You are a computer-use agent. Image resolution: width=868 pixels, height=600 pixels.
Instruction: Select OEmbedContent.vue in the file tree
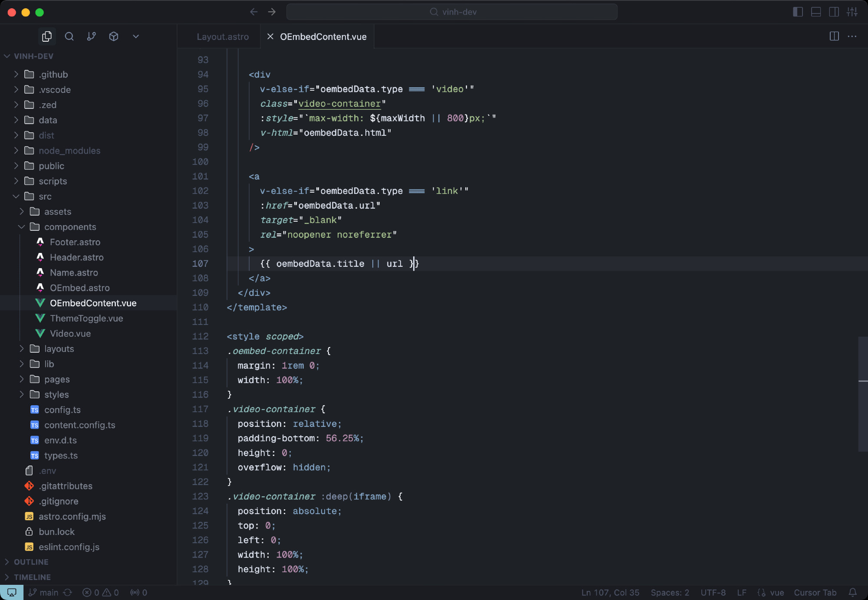coord(89,303)
